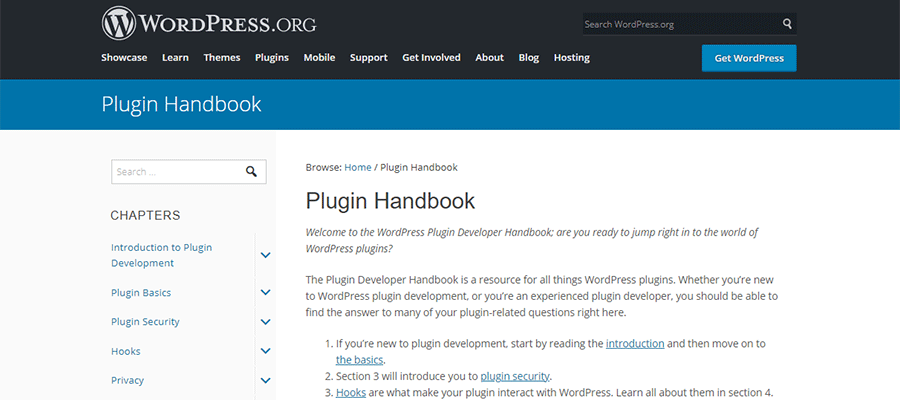
Task: Focus the sidebar handbook search field
Action: coord(175,172)
